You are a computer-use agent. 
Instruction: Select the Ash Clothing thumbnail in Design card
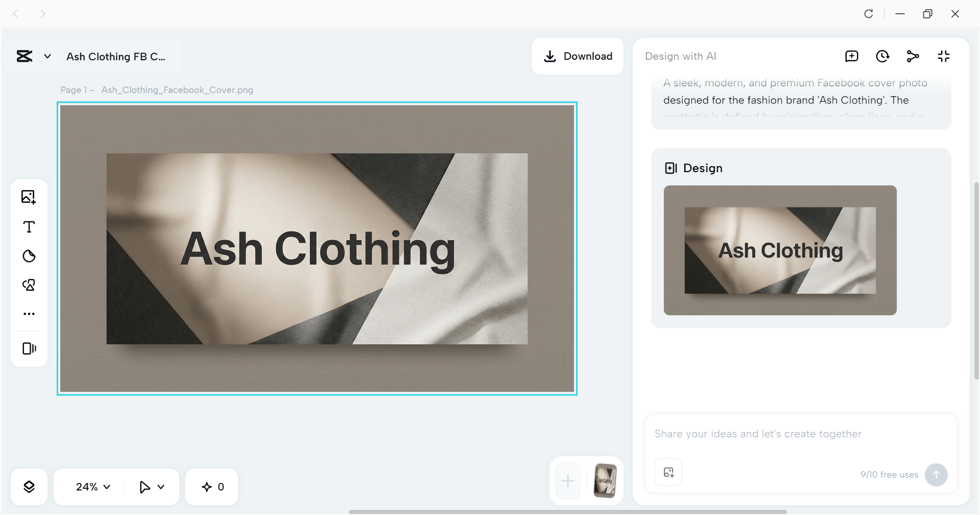click(780, 250)
